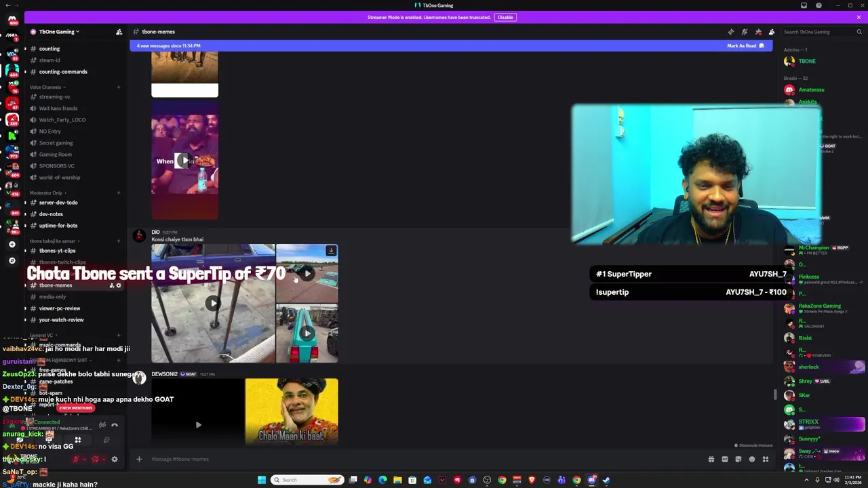Click the Windows taskbar search box
The height and width of the screenshot is (488, 868).
[x=307, y=480]
